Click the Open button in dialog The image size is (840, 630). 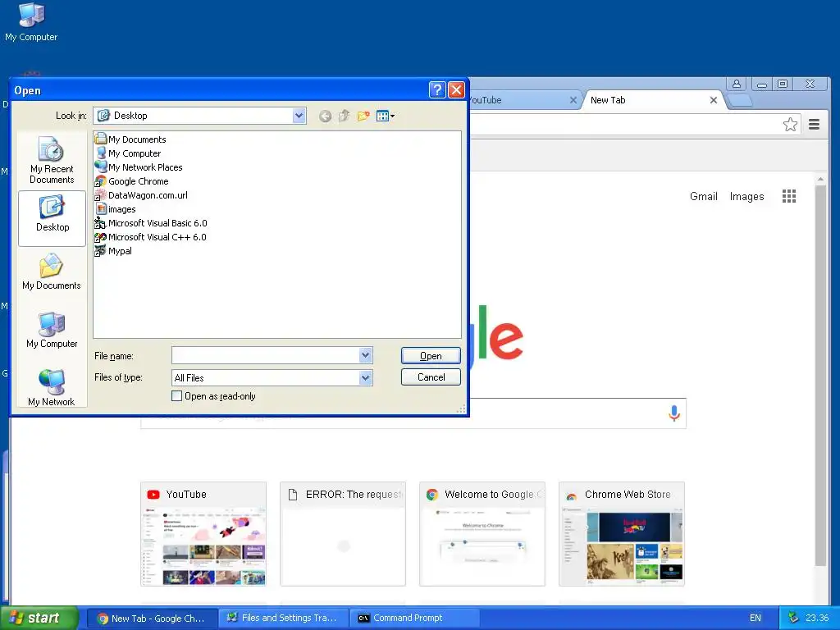tap(431, 356)
